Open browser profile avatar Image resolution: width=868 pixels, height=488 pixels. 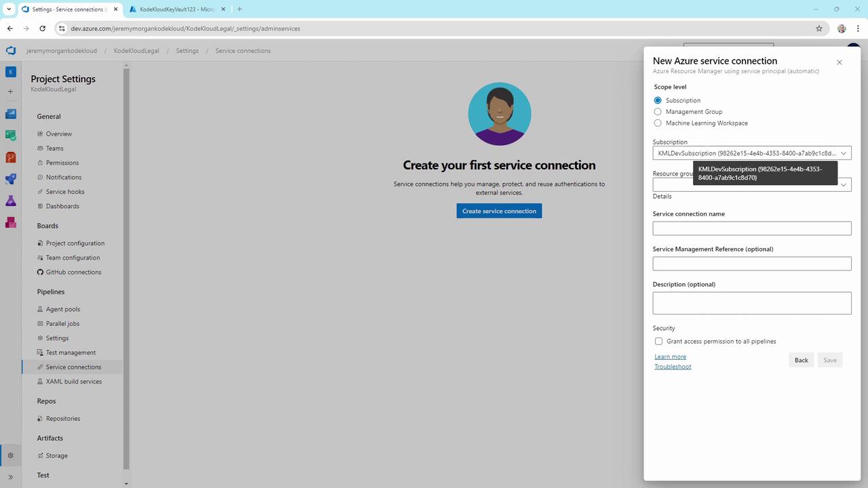pyautogui.click(x=842, y=28)
